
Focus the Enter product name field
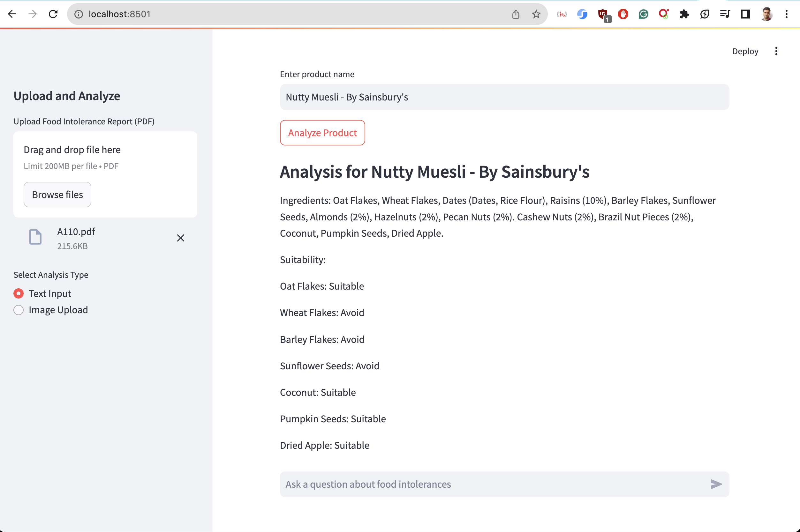point(504,97)
